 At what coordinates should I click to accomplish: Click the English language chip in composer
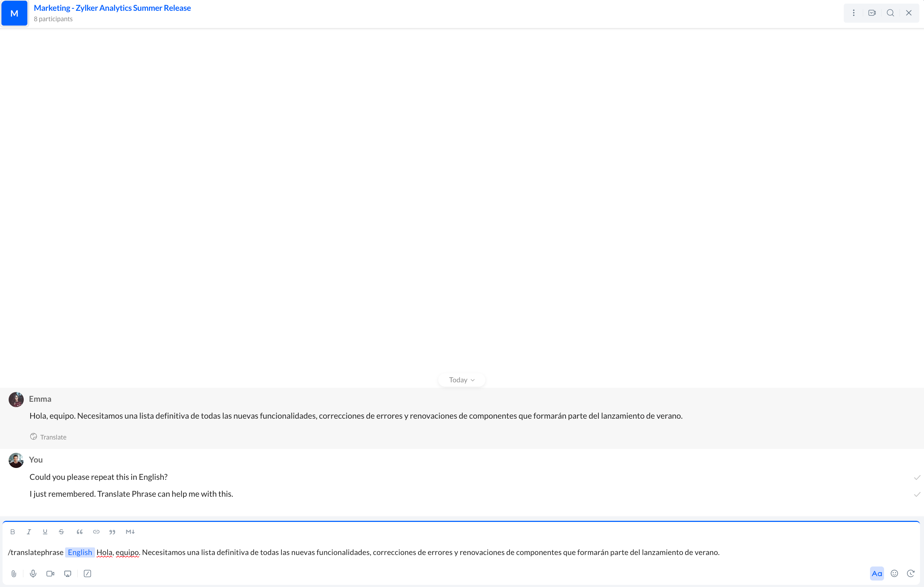[80, 552]
